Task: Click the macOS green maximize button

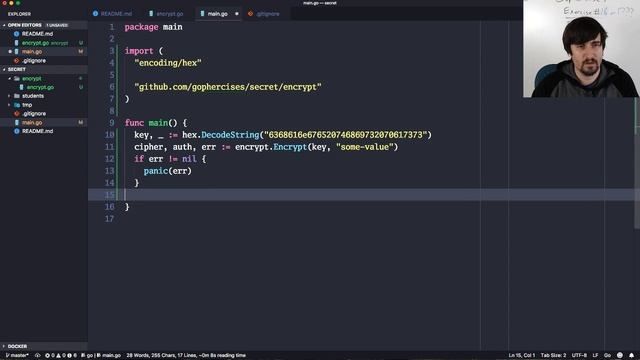Action: tap(18, 3)
